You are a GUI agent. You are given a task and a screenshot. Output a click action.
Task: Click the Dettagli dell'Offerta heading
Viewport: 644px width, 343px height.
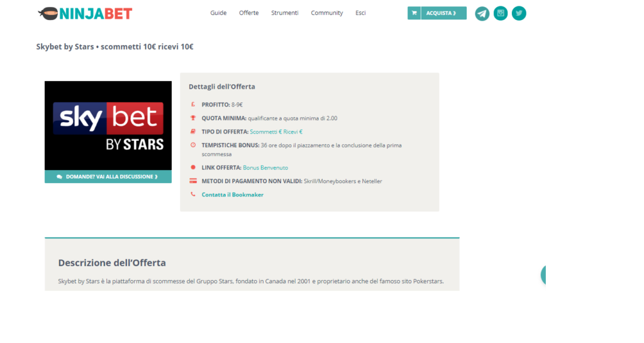(x=222, y=87)
